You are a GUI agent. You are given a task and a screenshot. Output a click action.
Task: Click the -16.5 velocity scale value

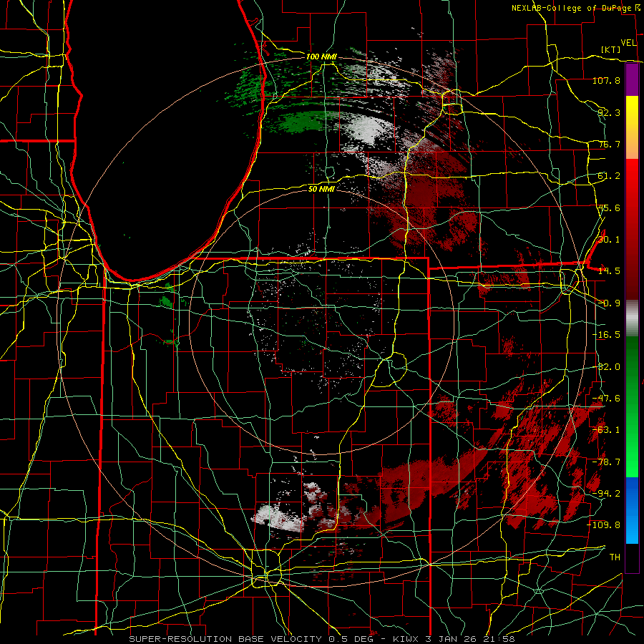[606, 335]
